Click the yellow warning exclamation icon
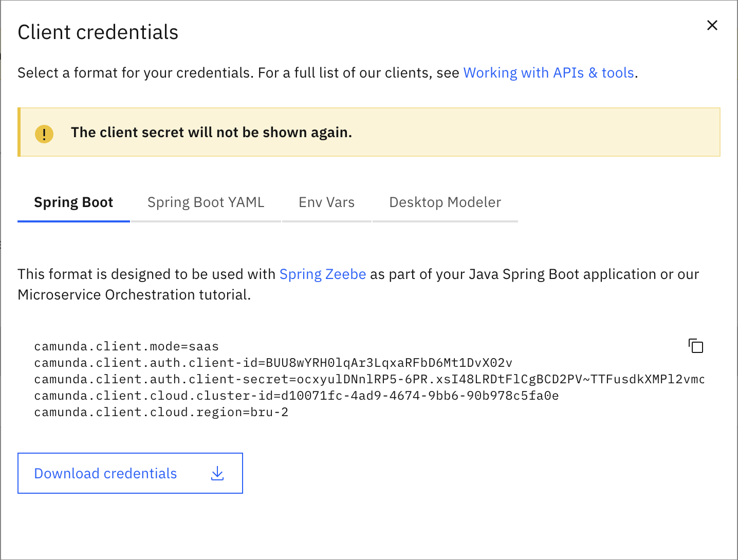738x560 pixels. (x=44, y=134)
